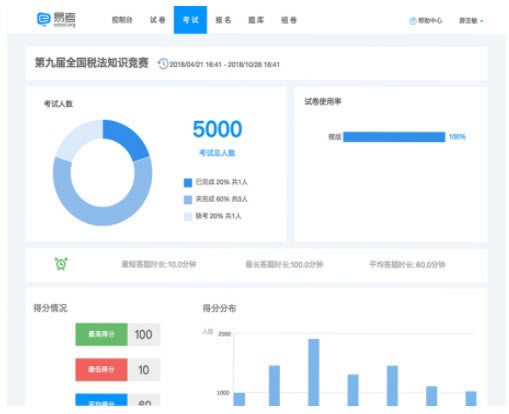Open the 组卷 navigation tab
The width and height of the screenshot is (509, 414).
coord(289,20)
